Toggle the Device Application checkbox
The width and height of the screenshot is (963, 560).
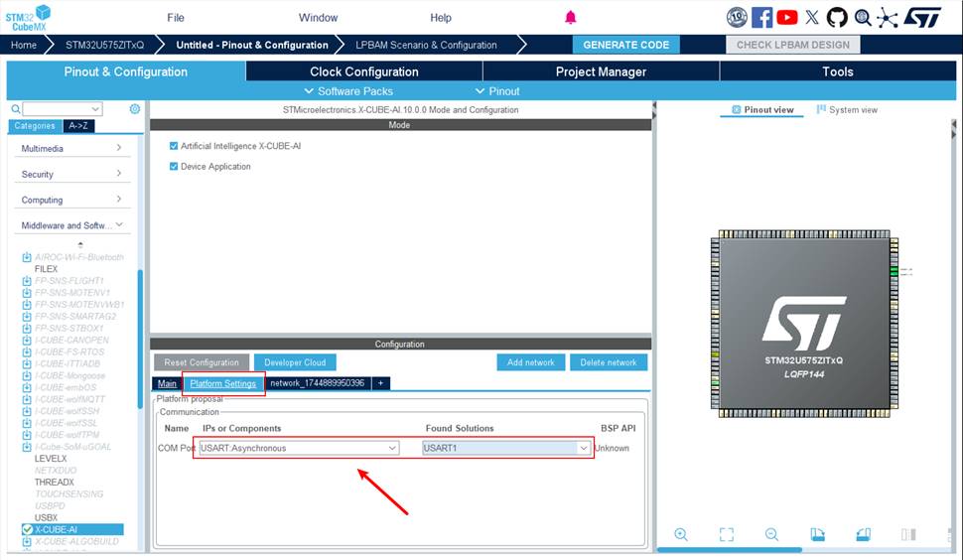point(173,167)
